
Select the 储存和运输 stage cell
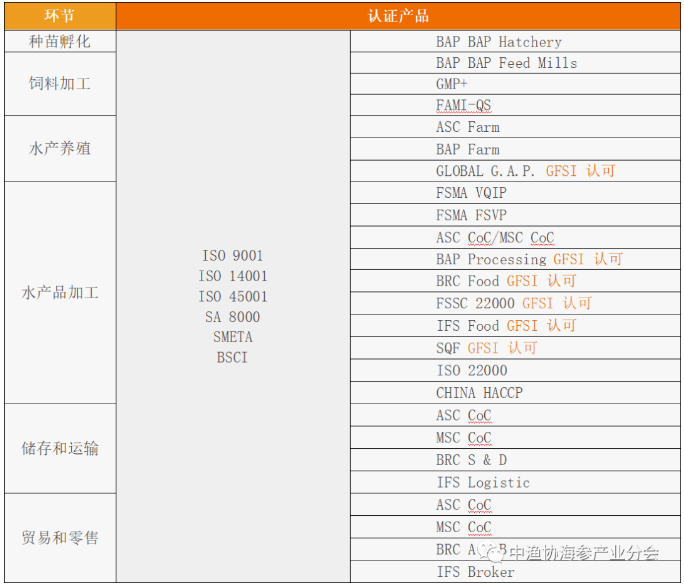60,448
